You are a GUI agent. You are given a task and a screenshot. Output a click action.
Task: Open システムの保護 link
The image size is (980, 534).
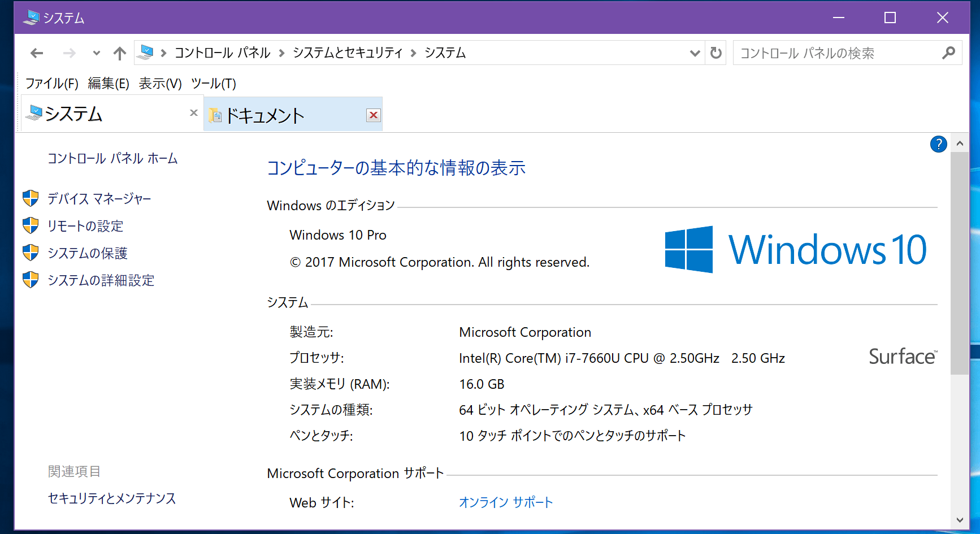click(88, 253)
